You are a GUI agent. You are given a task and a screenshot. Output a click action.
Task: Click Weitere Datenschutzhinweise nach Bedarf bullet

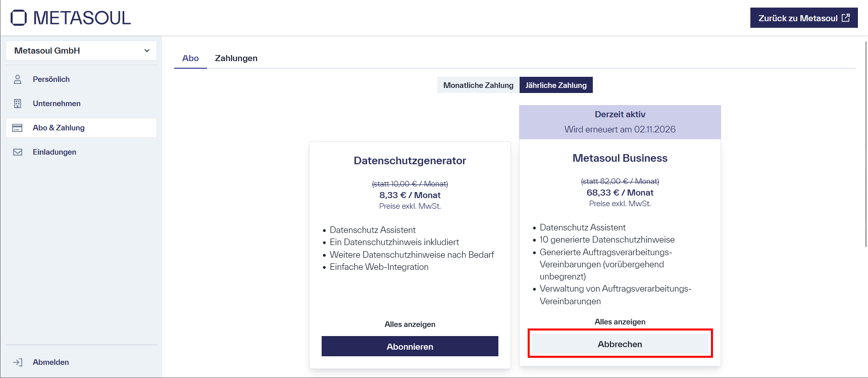412,255
